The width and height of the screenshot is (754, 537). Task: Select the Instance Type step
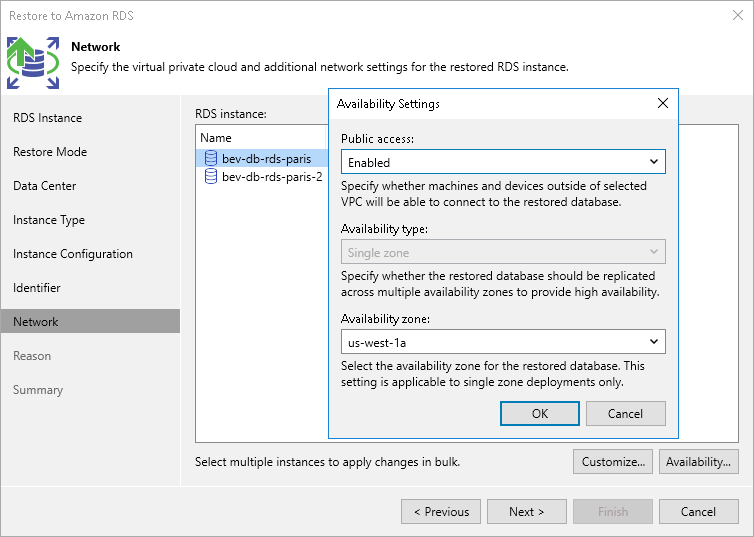click(49, 220)
